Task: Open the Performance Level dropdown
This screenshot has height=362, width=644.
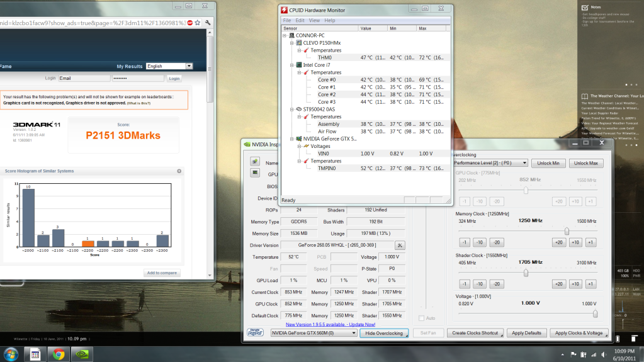Action: click(490, 163)
